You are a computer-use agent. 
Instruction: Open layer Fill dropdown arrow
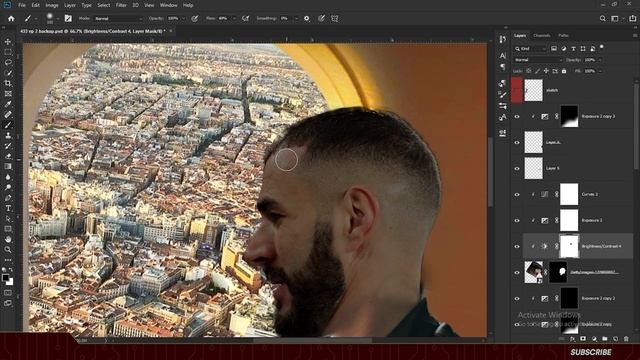tap(600, 71)
